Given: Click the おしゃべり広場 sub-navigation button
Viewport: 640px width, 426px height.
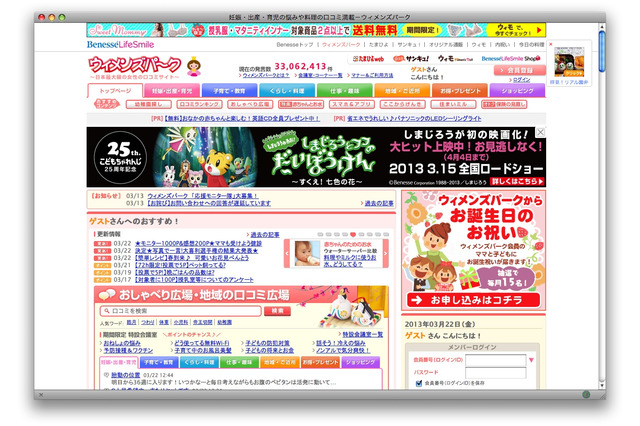Looking at the screenshot, I should tap(250, 104).
